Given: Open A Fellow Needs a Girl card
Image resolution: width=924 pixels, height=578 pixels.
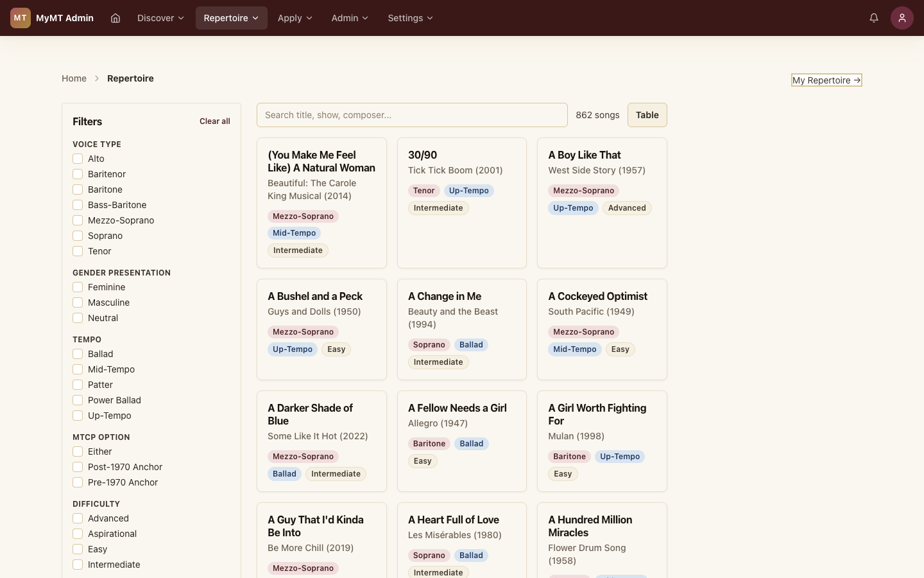Looking at the screenshot, I should tap(462, 441).
